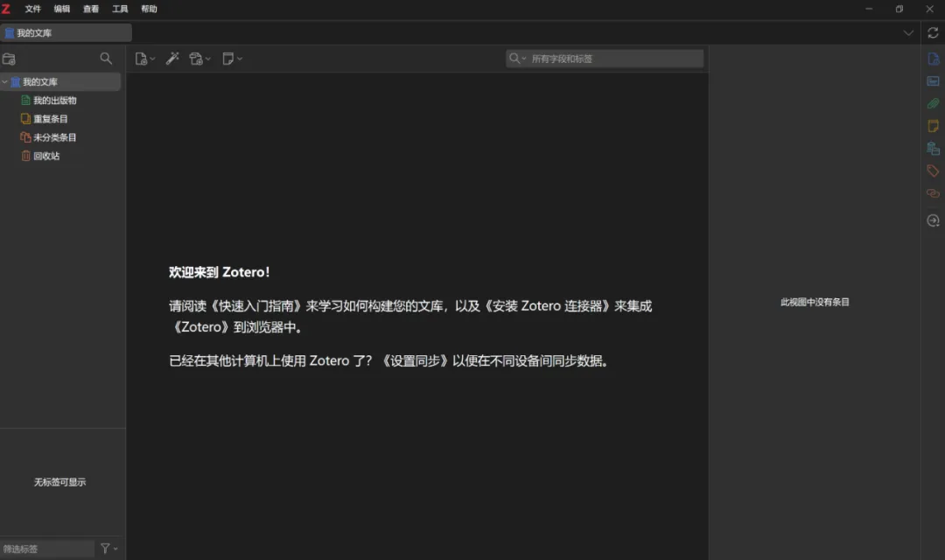Jump to Related section in side rail
Image resolution: width=945 pixels, height=560 pixels.
pos(933,193)
